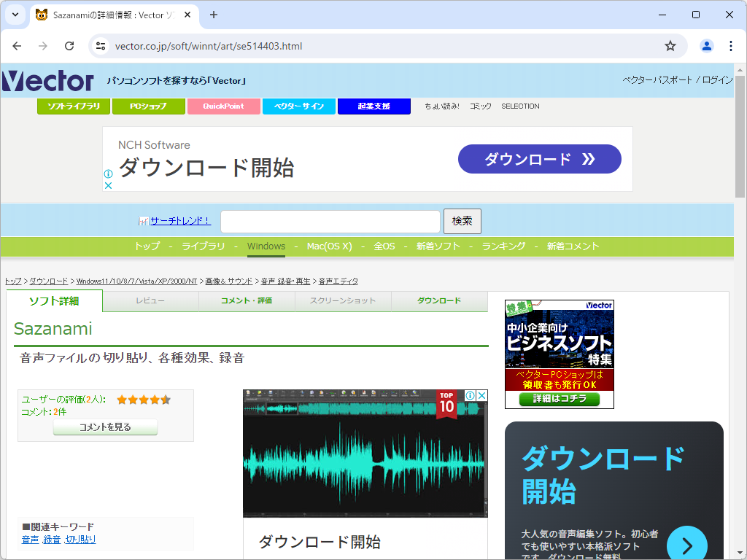Switch to the レビュー tab
Image resolution: width=747 pixels, height=560 pixels.
(x=150, y=300)
